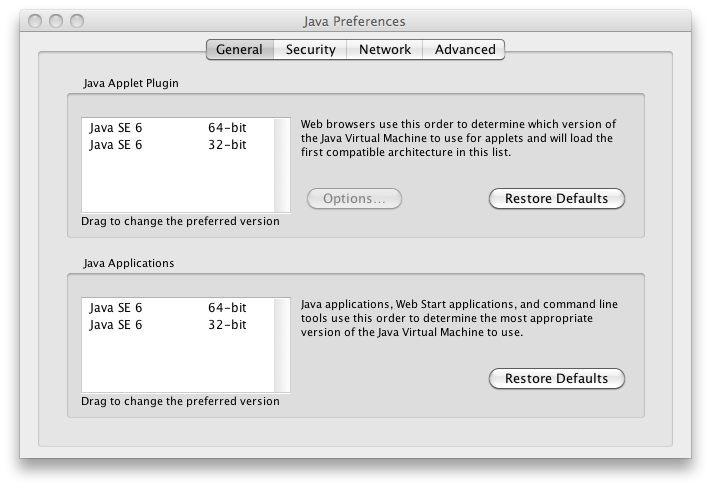Viewport: 711px width, 488px height.
Task: Restore Defaults for Java Applications
Action: click(x=556, y=379)
